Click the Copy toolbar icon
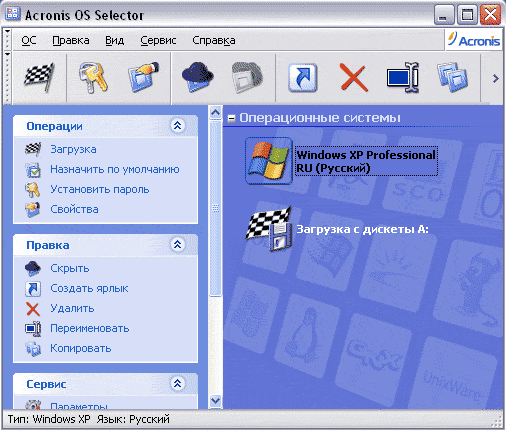The width and height of the screenshot is (506, 431). click(453, 78)
